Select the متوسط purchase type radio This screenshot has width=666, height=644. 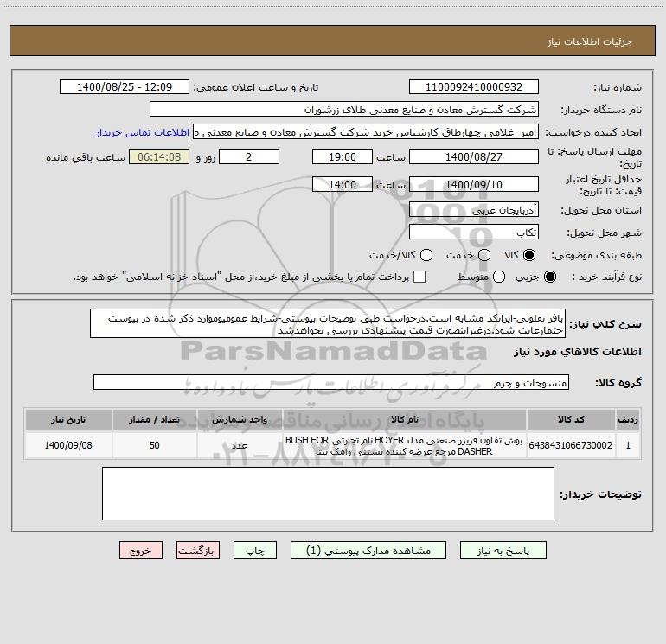pyautogui.click(x=499, y=277)
